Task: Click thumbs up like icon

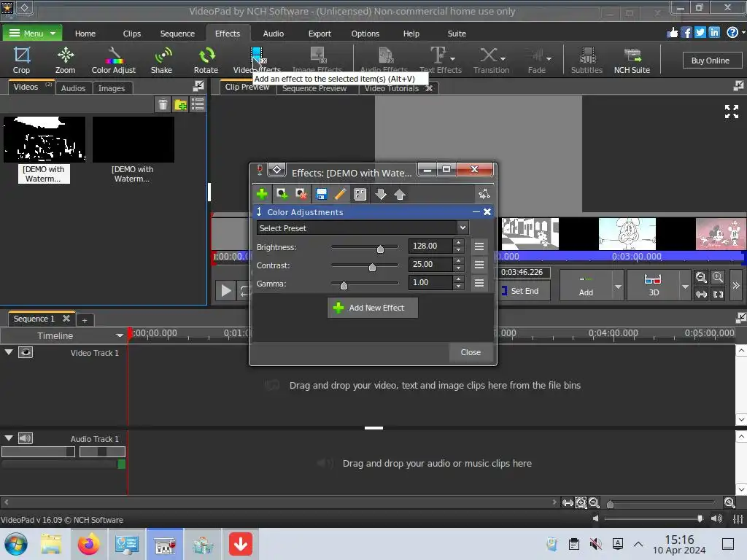Action: tap(672, 32)
